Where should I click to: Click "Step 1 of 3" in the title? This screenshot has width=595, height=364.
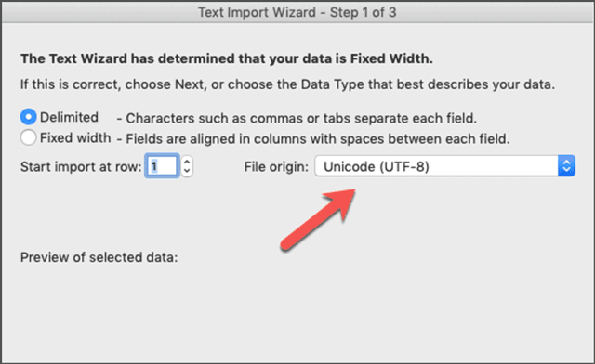pyautogui.click(x=364, y=12)
